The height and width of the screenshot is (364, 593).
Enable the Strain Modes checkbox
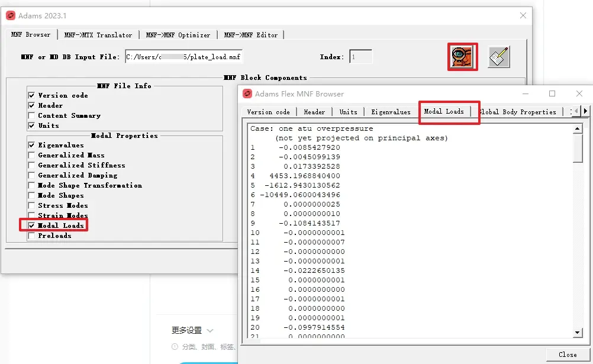[32, 215]
